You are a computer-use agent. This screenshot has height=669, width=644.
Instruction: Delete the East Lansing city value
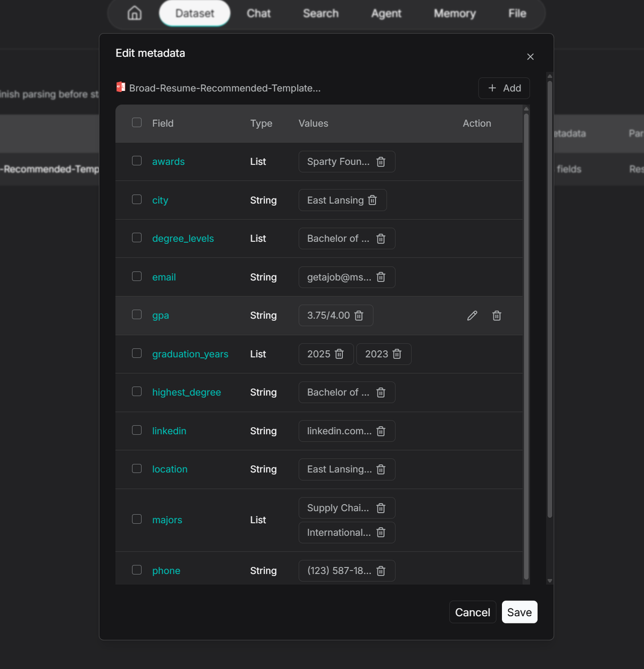click(x=372, y=200)
